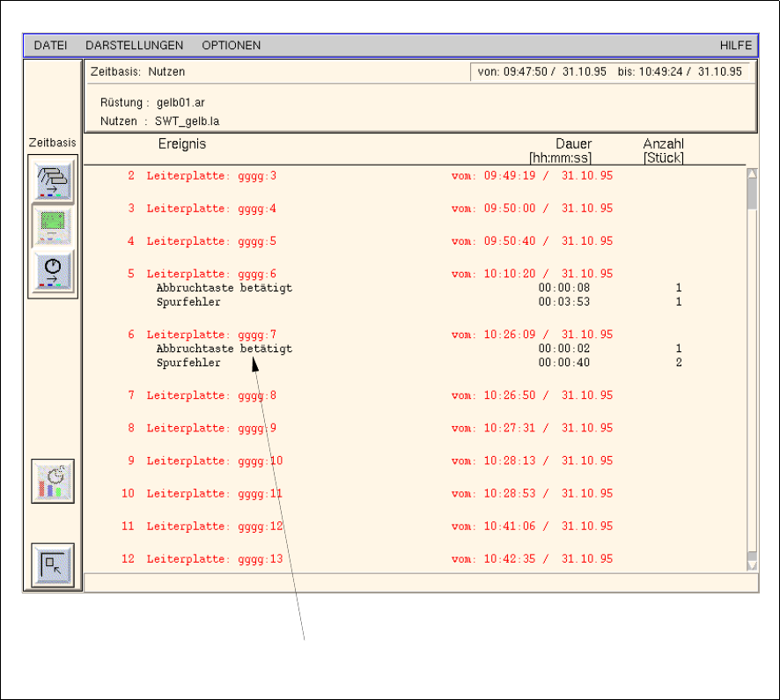Select entry Leiterplatte: gggg:10

[x=215, y=461]
